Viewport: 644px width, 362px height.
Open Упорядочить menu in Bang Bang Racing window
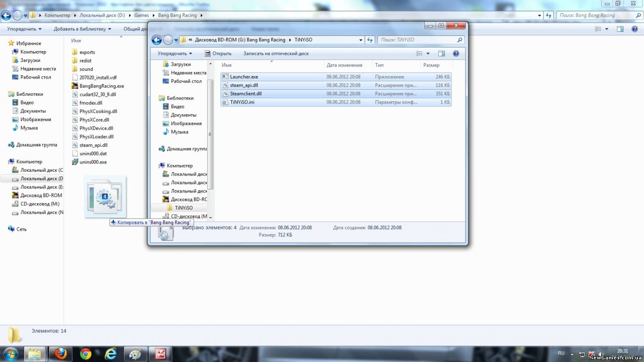click(x=24, y=29)
